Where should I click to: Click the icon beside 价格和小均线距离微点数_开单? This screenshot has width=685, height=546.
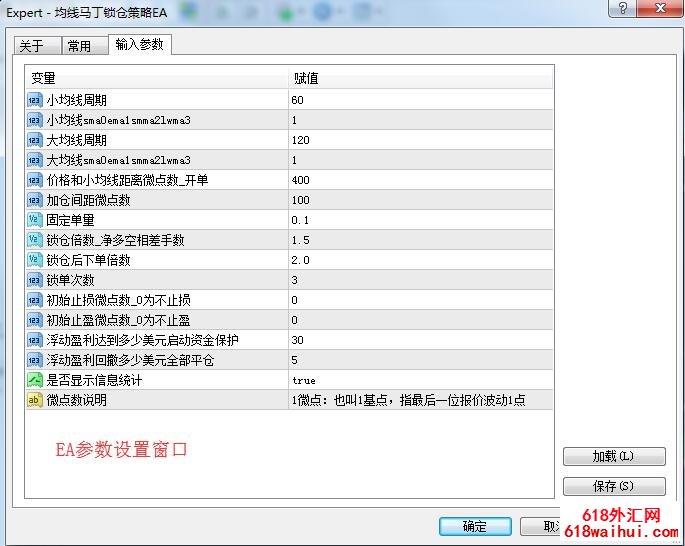(x=35, y=180)
